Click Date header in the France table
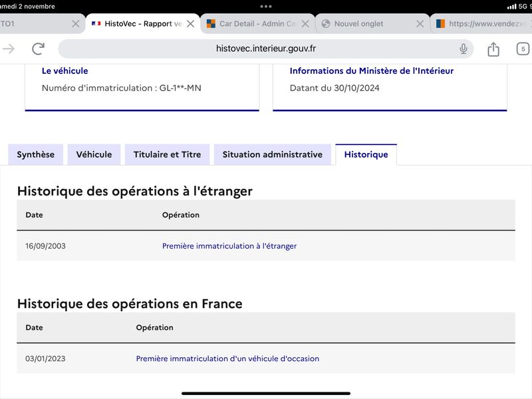 pyautogui.click(x=35, y=328)
